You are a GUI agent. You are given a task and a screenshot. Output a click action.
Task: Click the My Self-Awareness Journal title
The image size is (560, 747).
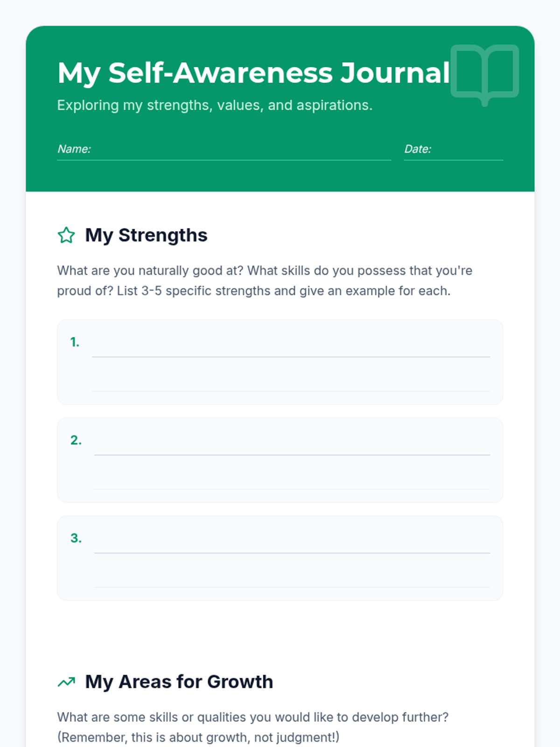point(253,73)
